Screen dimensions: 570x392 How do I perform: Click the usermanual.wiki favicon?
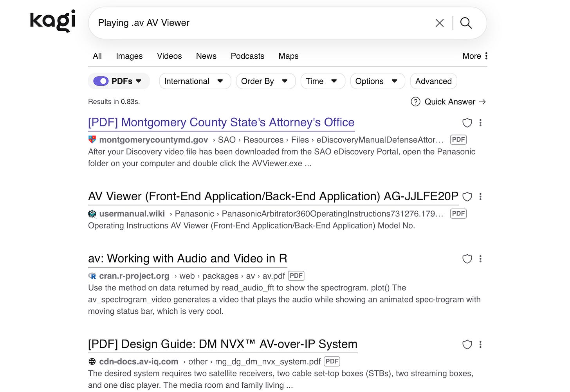[92, 213]
